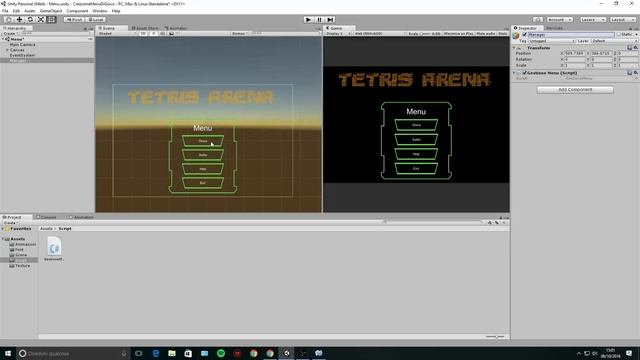
Task: Toggle Local/Global handle rotation
Action: (96, 20)
